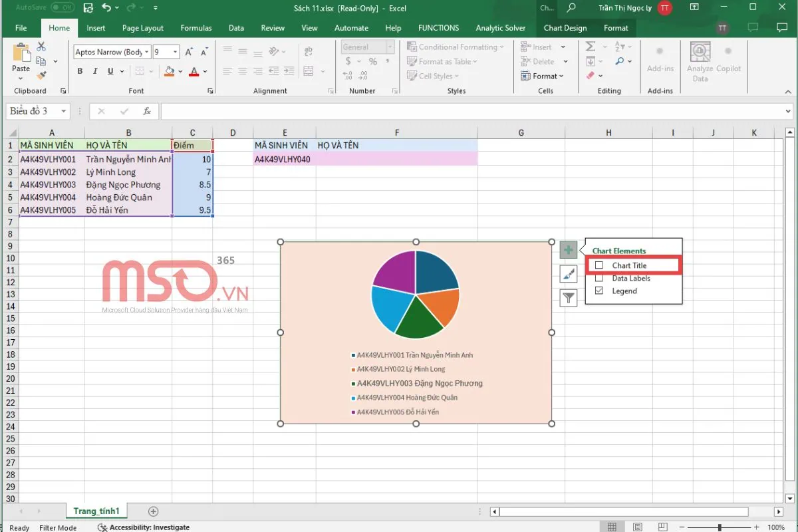Screen dimensions: 798x532
Task: Expand the Fill Color dropdown arrow
Action: [x=178, y=71]
